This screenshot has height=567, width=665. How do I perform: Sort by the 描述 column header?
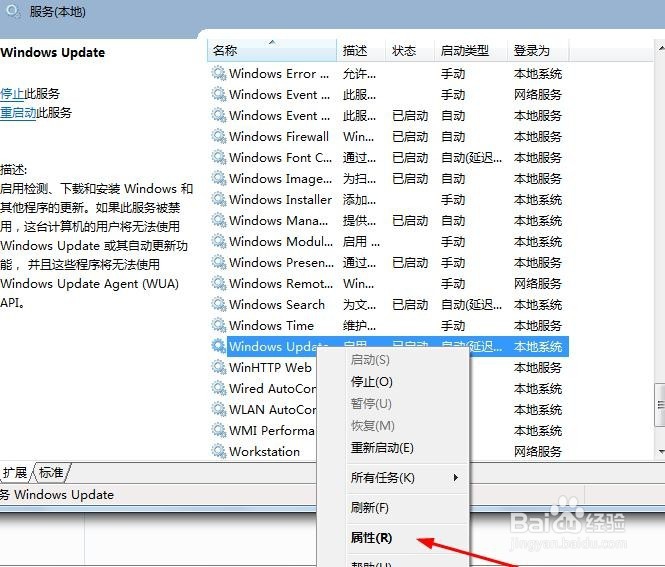(361, 51)
